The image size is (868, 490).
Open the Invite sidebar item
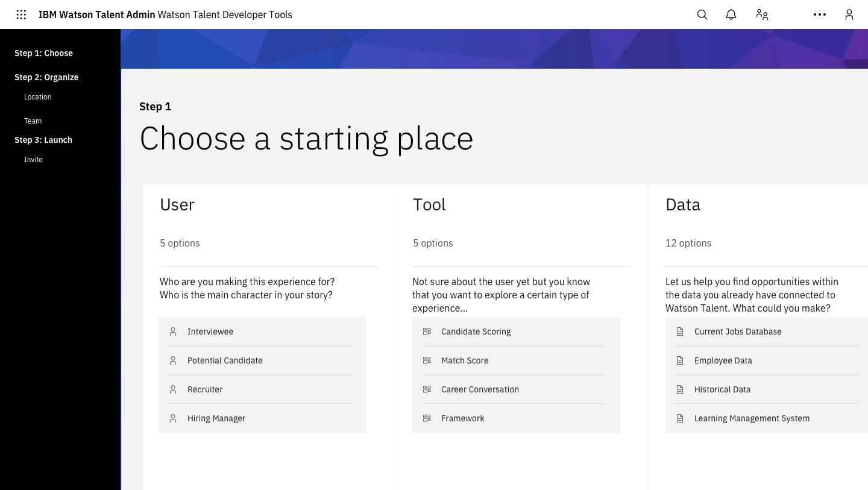click(33, 160)
